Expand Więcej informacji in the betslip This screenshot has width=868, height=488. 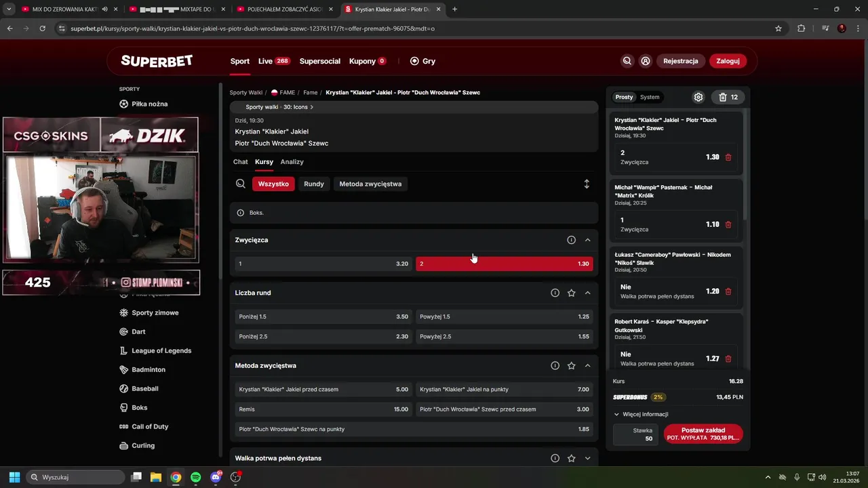click(x=641, y=414)
